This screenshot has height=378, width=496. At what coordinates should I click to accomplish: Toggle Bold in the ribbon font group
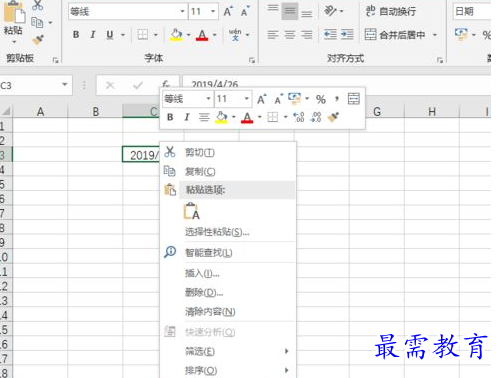pyautogui.click(x=76, y=35)
